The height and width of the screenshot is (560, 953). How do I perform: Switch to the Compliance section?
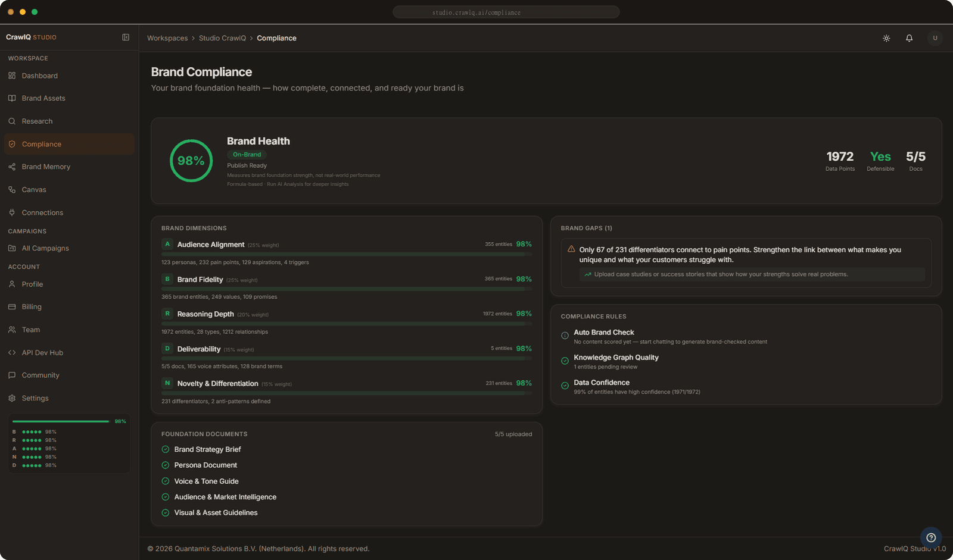(x=41, y=143)
